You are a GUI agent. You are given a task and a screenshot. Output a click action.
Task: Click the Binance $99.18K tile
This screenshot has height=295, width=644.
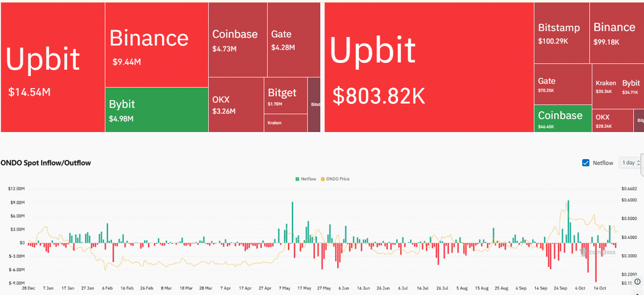(616, 33)
